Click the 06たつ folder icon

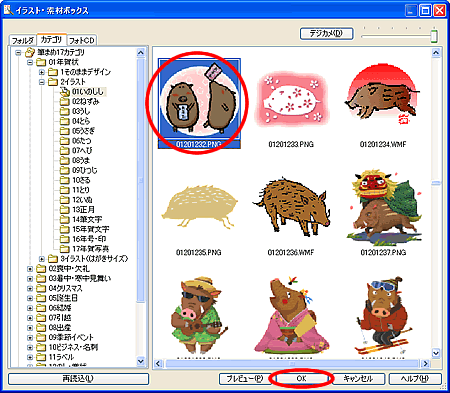pos(65,141)
